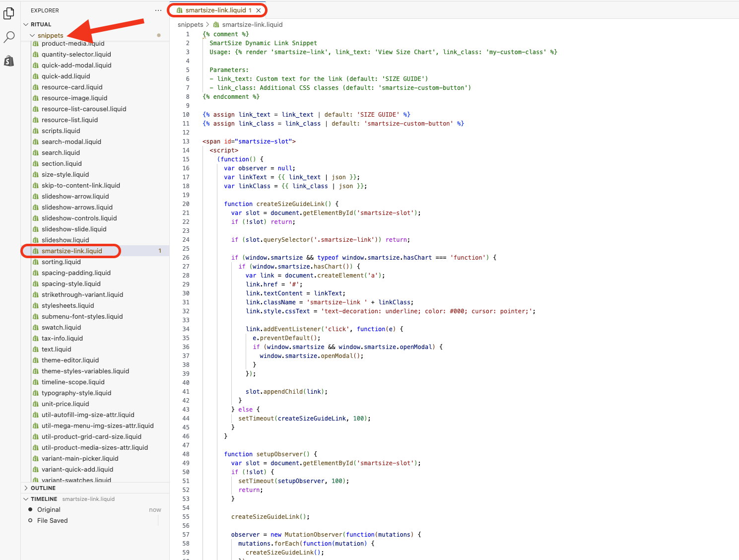This screenshot has width=739, height=560.
Task: Collapse the TIMELINE section
Action: (x=26, y=499)
